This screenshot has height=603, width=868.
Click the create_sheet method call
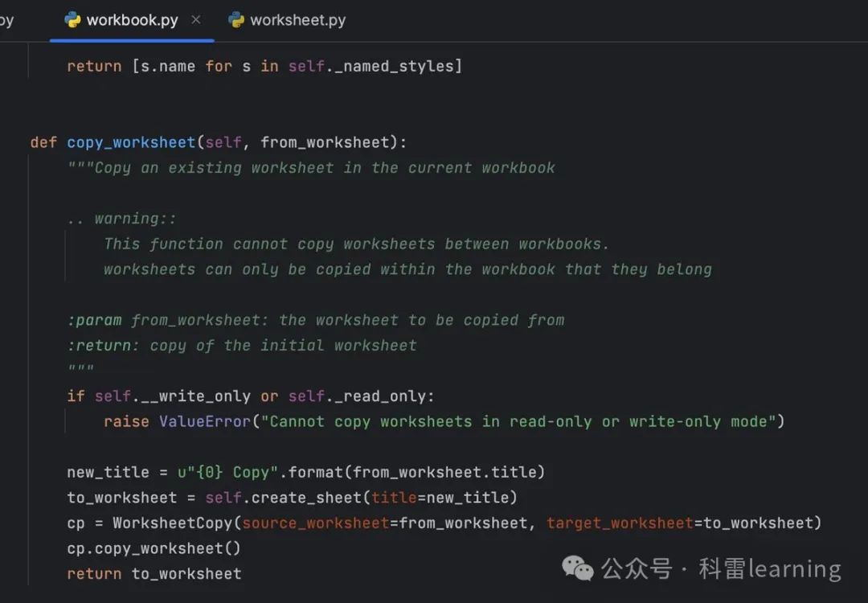[306, 498]
